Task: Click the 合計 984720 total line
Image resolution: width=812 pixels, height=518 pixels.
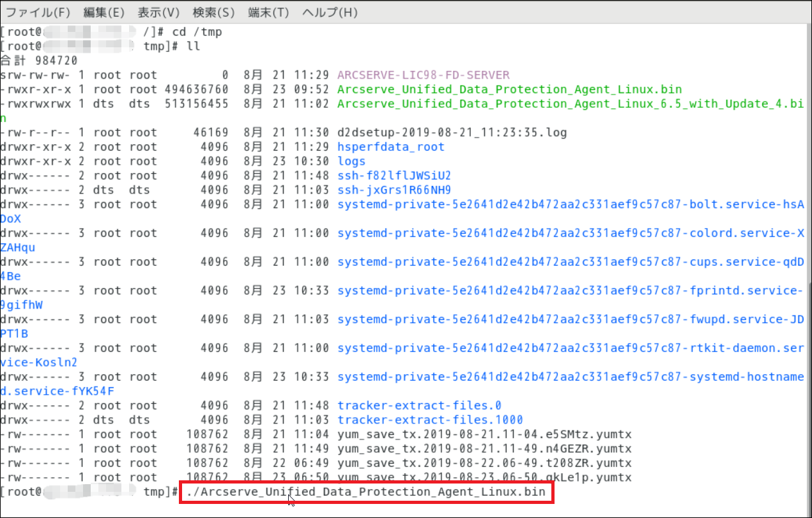Action: point(39,61)
